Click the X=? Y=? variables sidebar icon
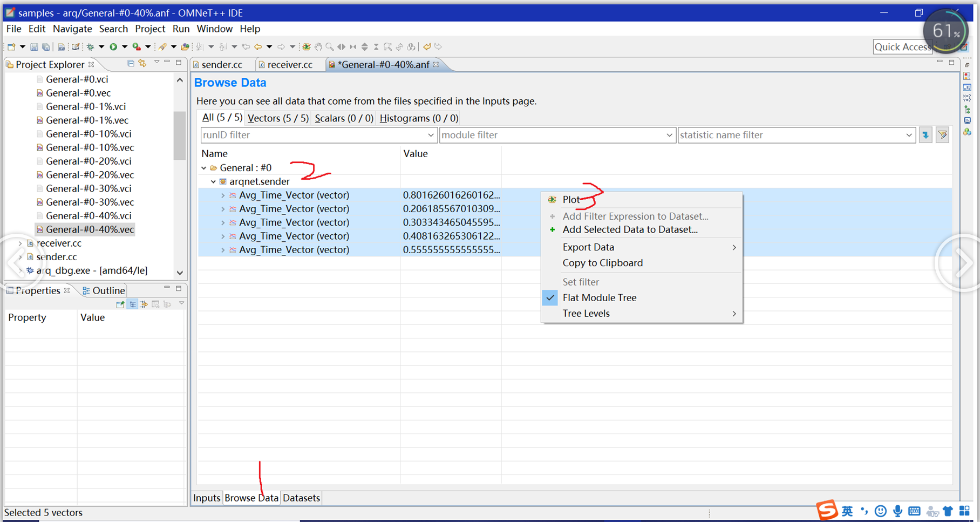The image size is (980, 522). 967,98
